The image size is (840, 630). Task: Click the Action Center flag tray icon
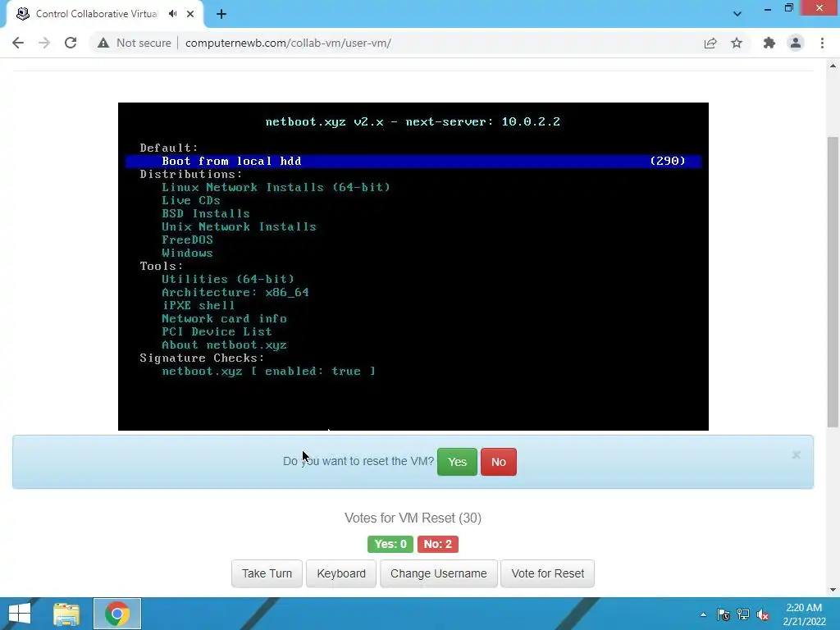724,614
